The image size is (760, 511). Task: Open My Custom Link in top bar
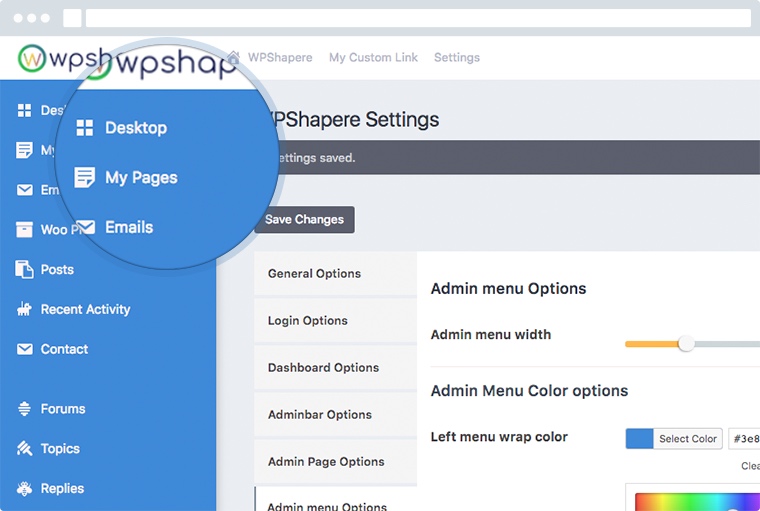373,58
